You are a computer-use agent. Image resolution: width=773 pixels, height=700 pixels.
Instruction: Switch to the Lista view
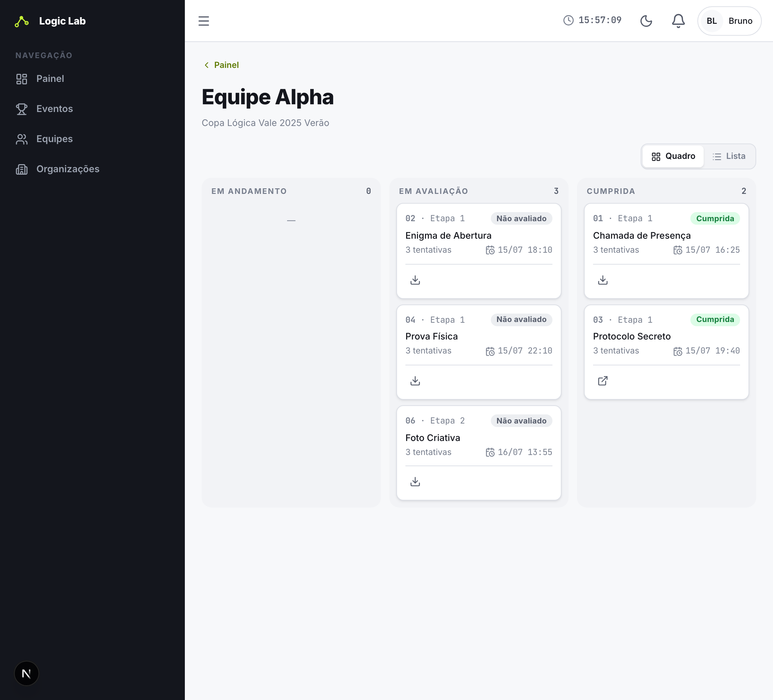(x=729, y=156)
